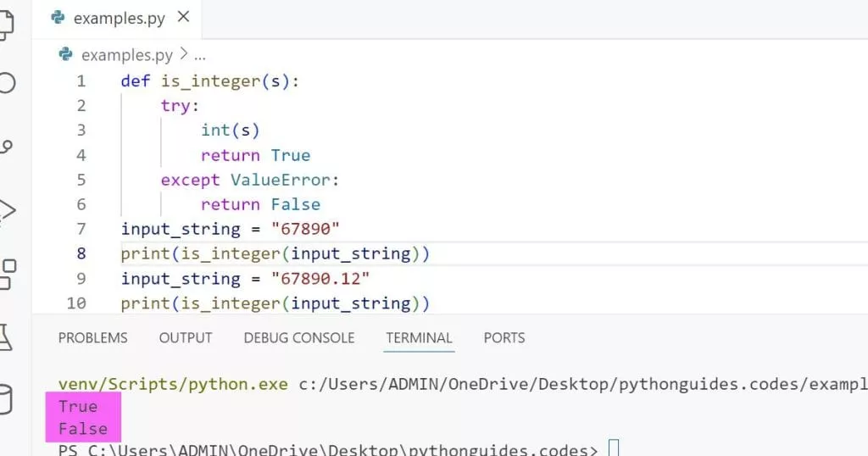The width and height of the screenshot is (868, 456).
Task: Click Python icon in examples.py editor tab
Action: click(58, 17)
